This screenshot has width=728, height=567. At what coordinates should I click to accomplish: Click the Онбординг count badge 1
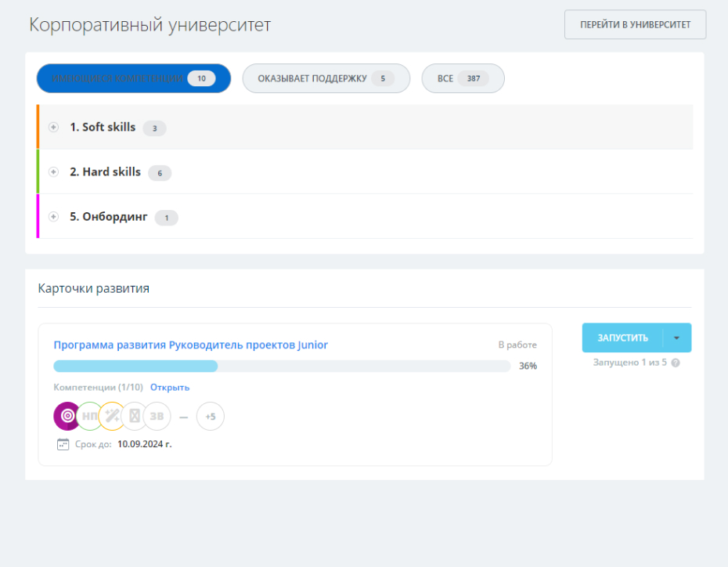pos(167,218)
